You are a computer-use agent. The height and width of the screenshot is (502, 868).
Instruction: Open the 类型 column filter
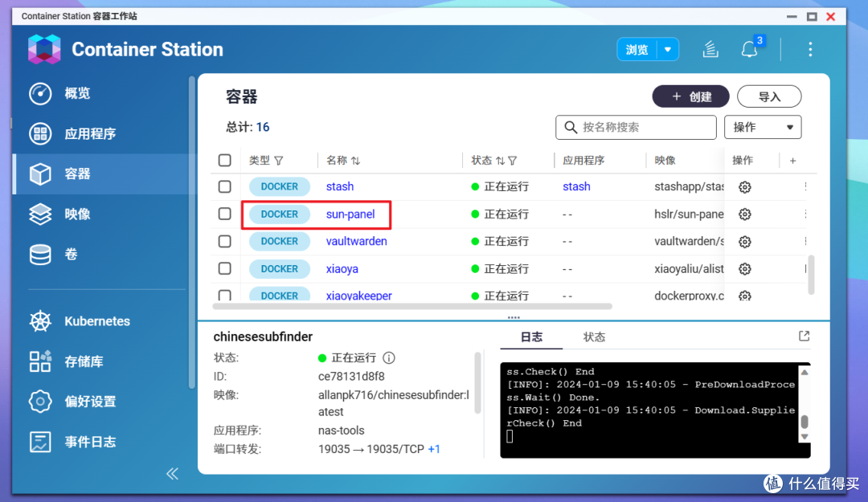(x=279, y=161)
